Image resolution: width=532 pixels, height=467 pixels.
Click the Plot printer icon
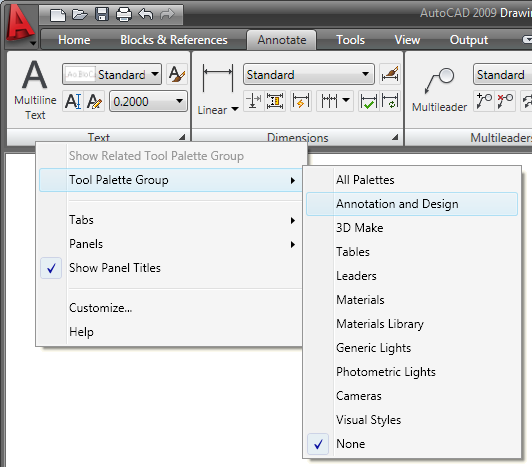[124, 15]
